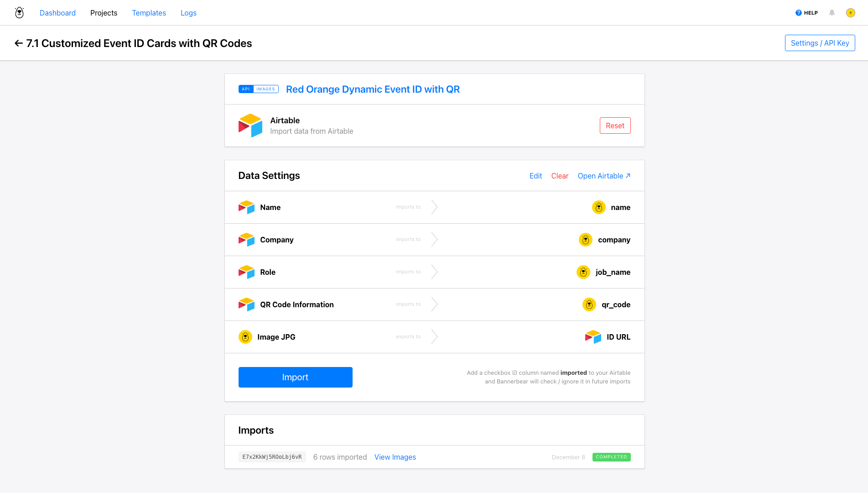Screen dimensions: 868x493
Task: Click the bear icon beside qr_code field
Action: pyautogui.click(x=589, y=304)
